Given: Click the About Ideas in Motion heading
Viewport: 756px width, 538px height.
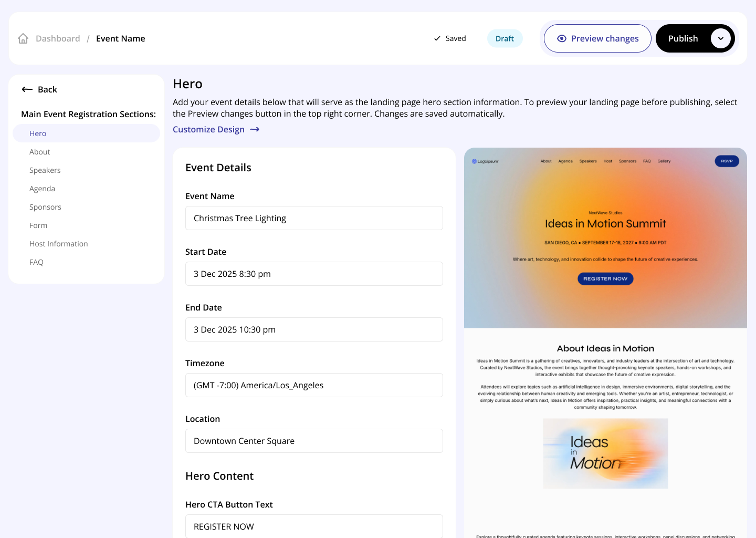Looking at the screenshot, I should click(605, 348).
